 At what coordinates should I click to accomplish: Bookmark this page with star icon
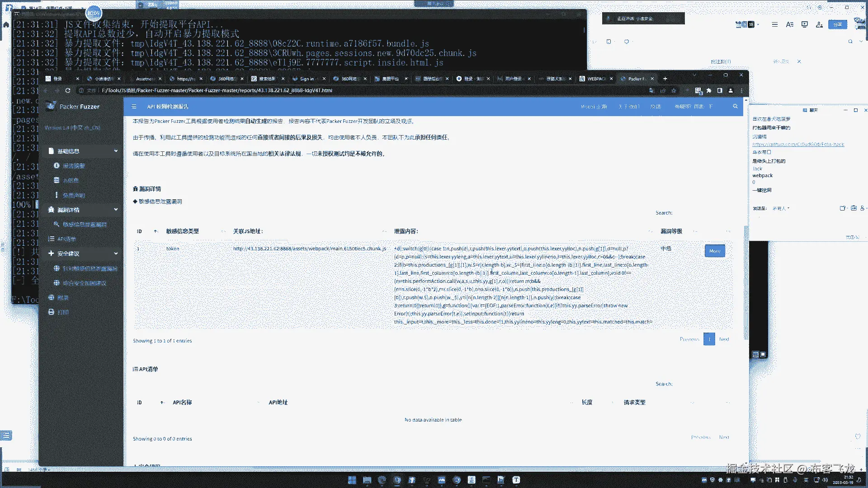coord(674,90)
